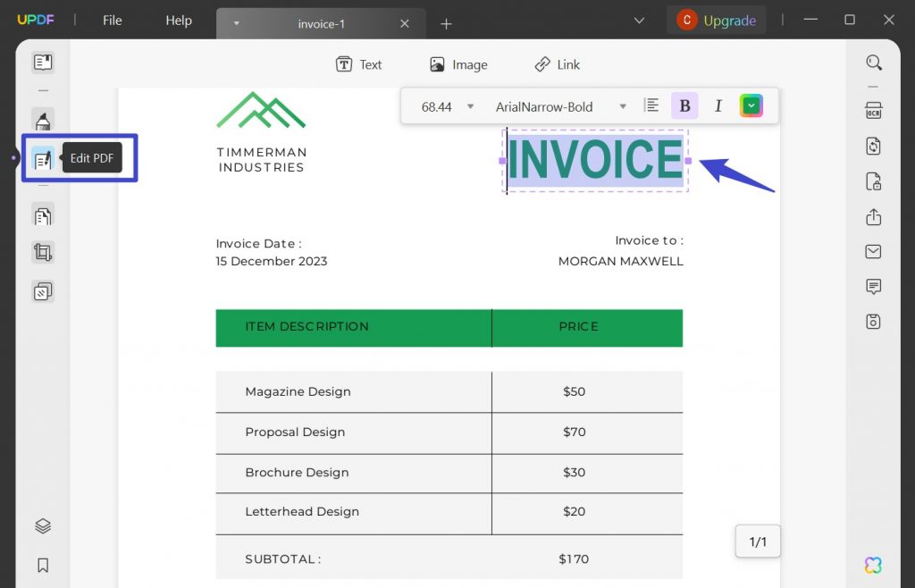The width and height of the screenshot is (915, 588).
Task: Expand the ArialNarrow-Bold font dropdown
Action: (623, 105)
